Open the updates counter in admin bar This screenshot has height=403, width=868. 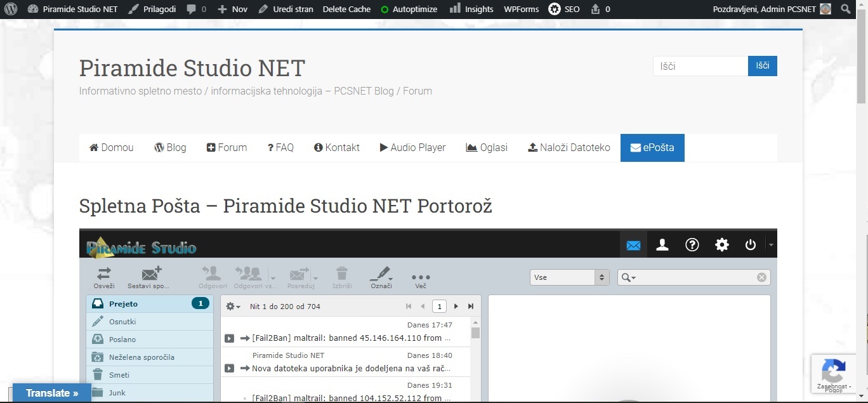(600, 9)
